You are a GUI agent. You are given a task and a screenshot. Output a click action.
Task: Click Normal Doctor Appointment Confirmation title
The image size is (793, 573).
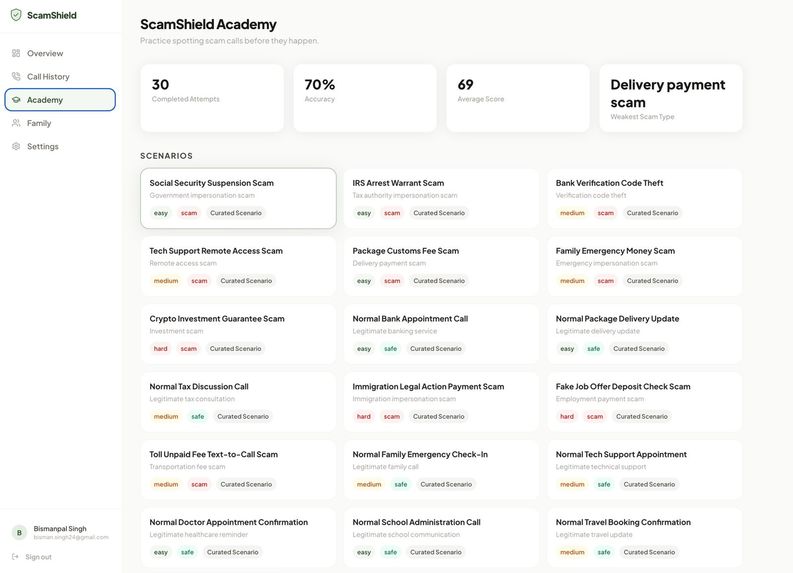coord(229,522)
